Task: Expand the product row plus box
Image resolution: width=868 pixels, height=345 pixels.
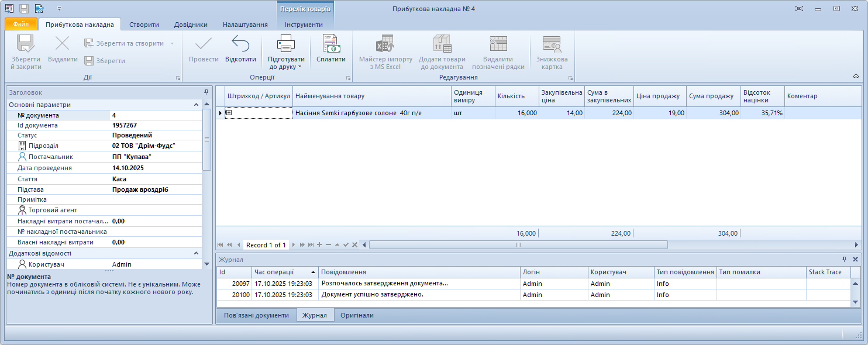Action: (229, 113)
